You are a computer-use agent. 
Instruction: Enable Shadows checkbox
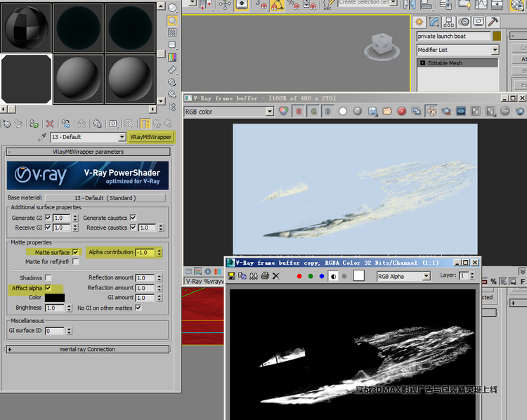pyautogui.click(x=48, y=278)
